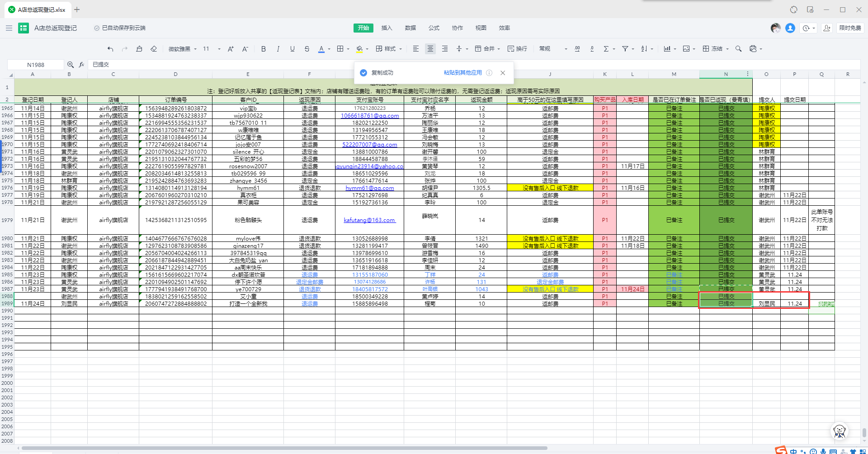Switch to the 数据 tab

[x=410, y=28]
